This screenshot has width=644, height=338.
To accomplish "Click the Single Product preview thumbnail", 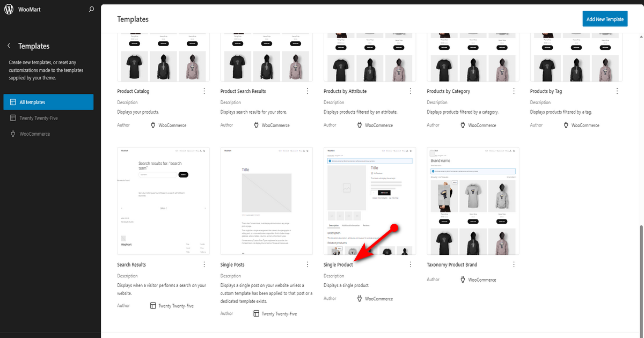I will pyautogui.click(x=370, y=201).
